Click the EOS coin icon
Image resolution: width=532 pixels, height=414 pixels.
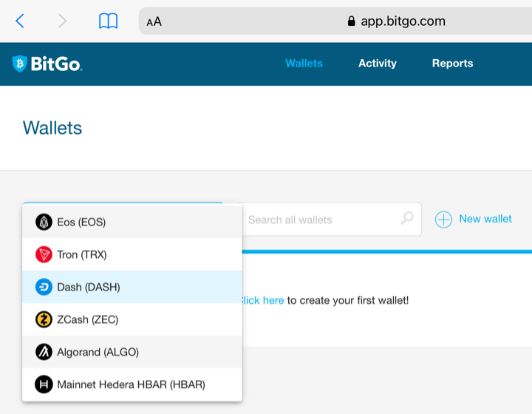click(44, 223)
